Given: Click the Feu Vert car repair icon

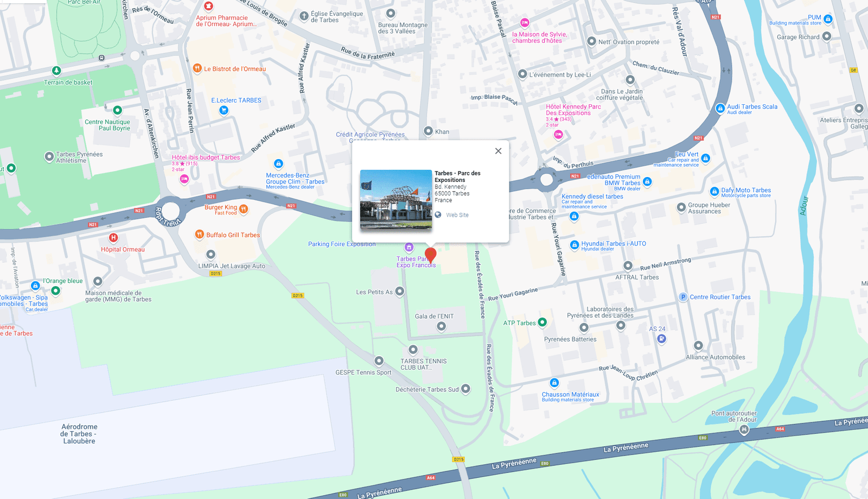Looking at the screenshot, I should [x=706, y=158].
